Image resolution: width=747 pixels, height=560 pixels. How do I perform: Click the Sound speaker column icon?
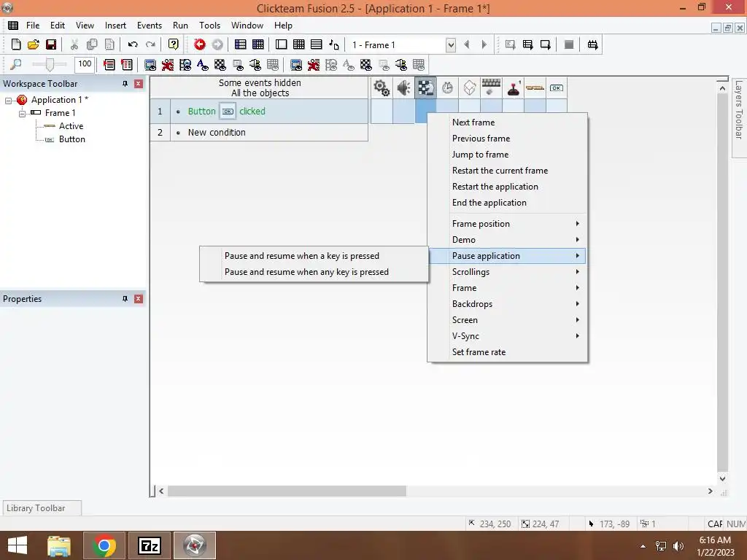tap(403, 88)
